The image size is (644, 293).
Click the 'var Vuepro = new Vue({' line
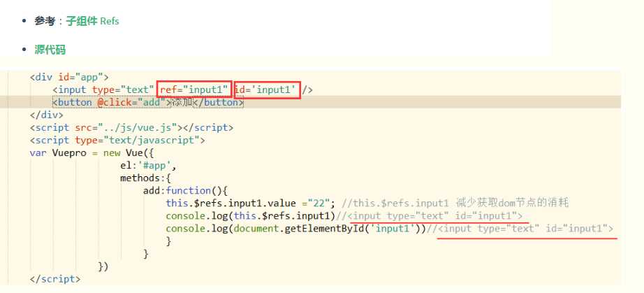pyautogui.click(x=92, y=153)
